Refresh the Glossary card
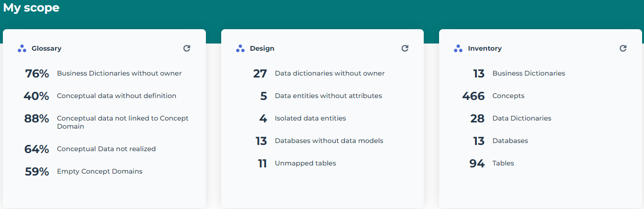Viewport: 644px width, 209px height. (x=187, y=48)
